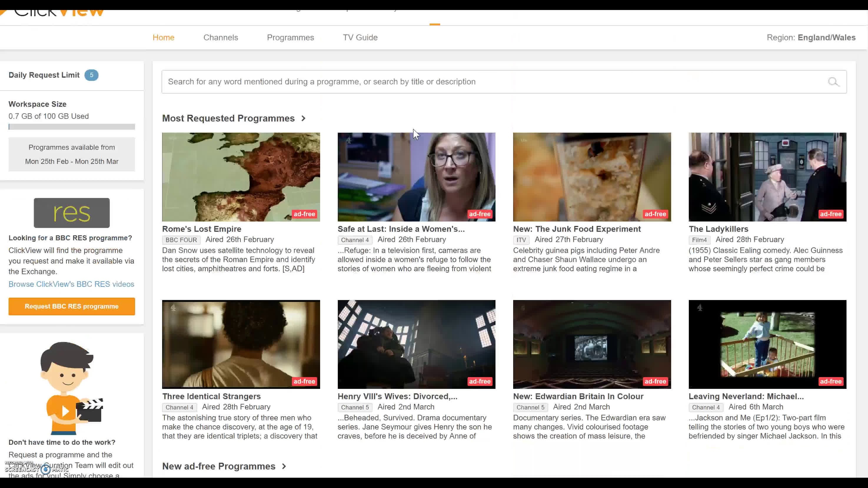This screenshot has height=488, width=868.
Task: Click the Junk Food Experiment thumbnail
Action: pos(592,177)
